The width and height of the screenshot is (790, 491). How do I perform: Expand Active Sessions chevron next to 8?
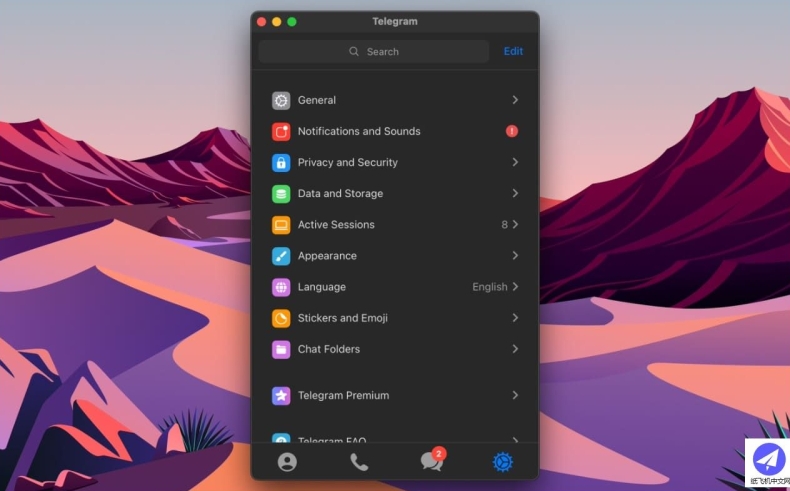coord(515,225)
